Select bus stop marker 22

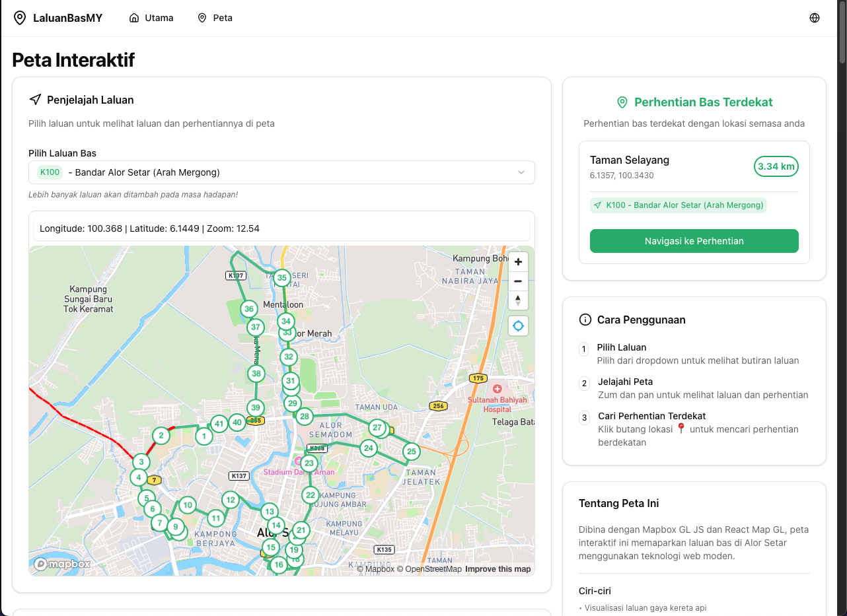coord(311,495)
